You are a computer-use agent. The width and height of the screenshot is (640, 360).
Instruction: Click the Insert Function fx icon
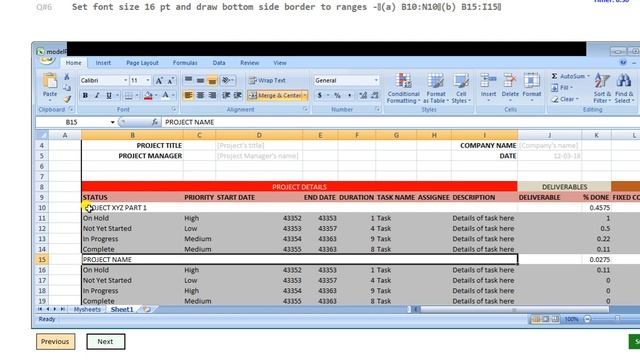tap(155, 122)
